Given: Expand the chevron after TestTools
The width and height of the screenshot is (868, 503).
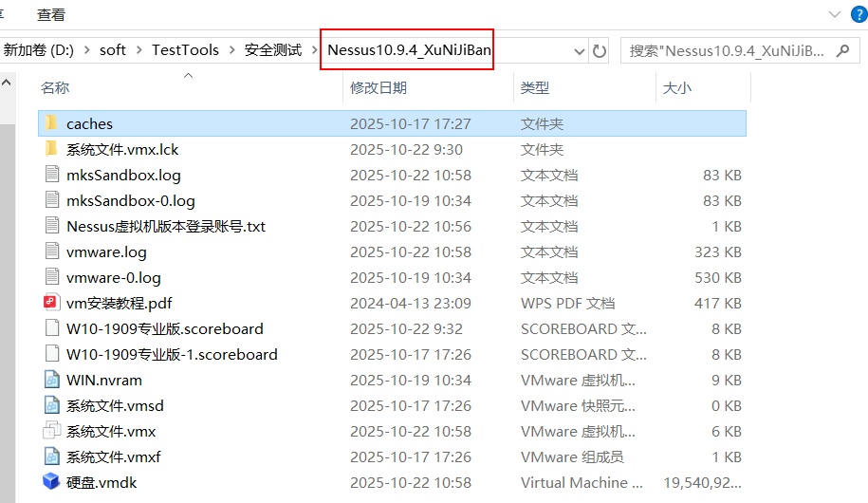Looking at the screenshot, I should point(232,50).
